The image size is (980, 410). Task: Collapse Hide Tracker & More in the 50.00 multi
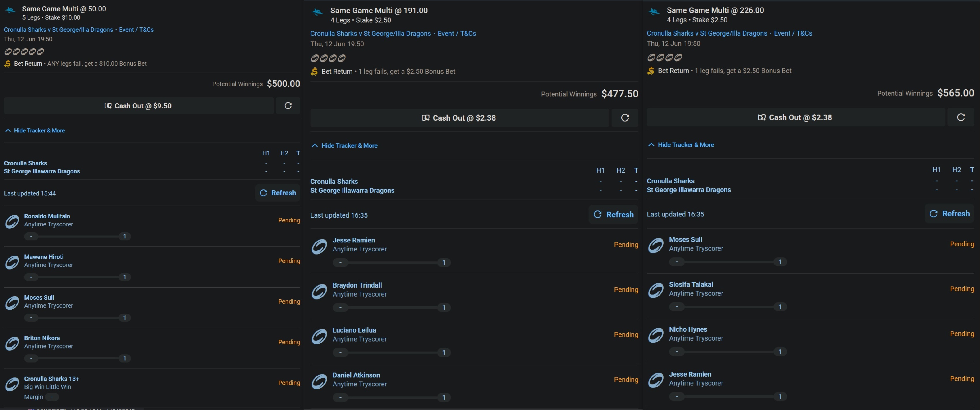tap(35, 130)
